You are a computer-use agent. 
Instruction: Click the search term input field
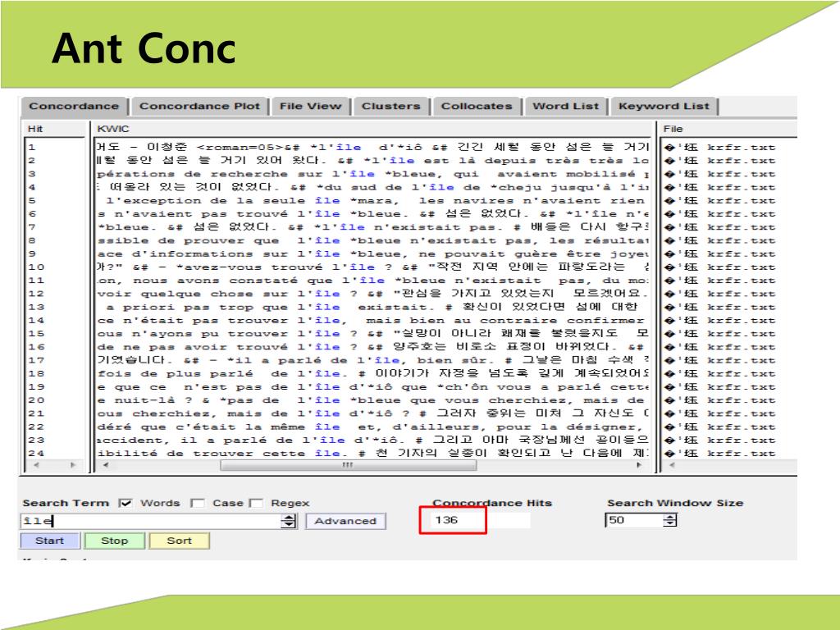pos(151,521)
